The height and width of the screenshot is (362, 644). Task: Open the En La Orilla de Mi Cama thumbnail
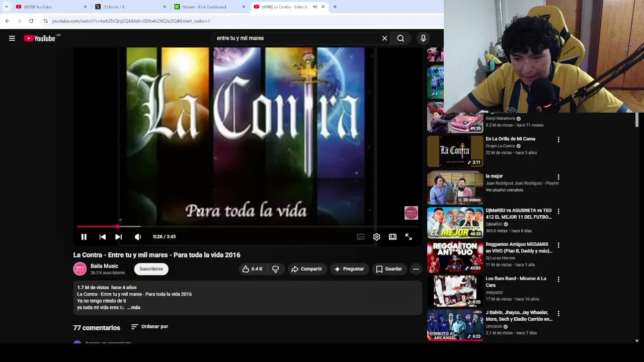click(455, 151)
